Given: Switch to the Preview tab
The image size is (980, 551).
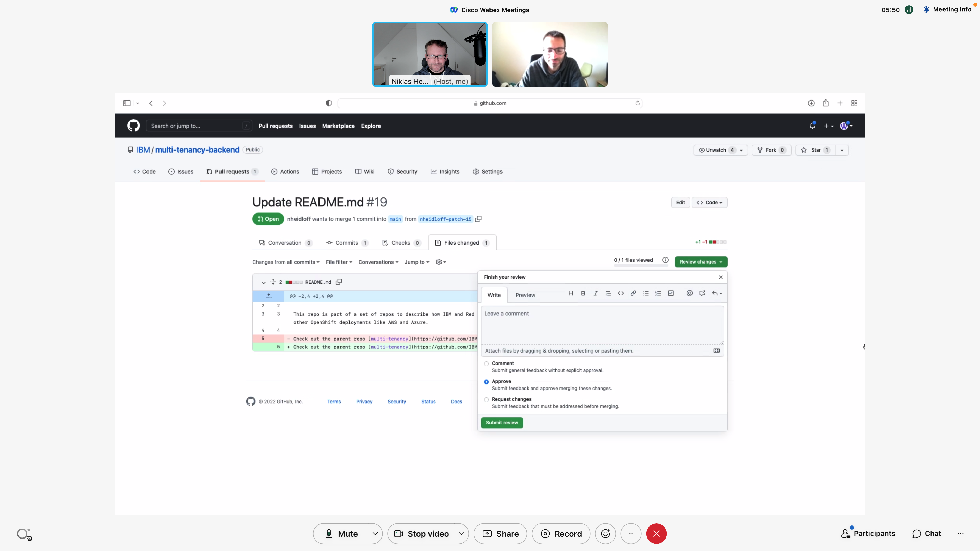Looking at the screenshot, I should click(525, 295).
